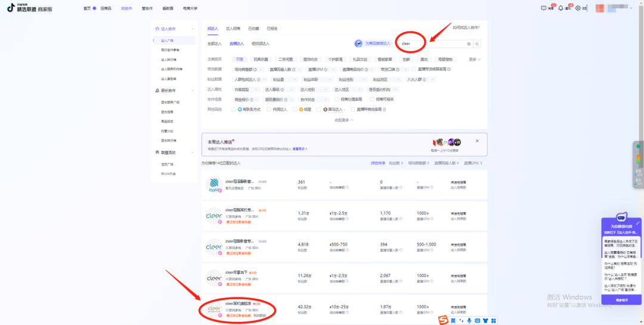Click the 为商品推荐达人 robot icon
Image resolution: width=644 pixels, height=325 pixels.
[x=359, y=44]
